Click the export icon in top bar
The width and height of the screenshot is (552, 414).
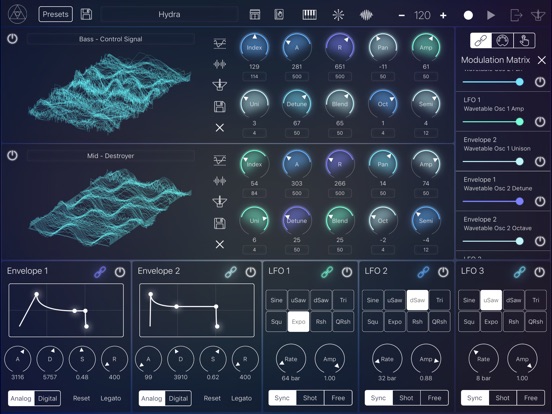coord(516,15)
